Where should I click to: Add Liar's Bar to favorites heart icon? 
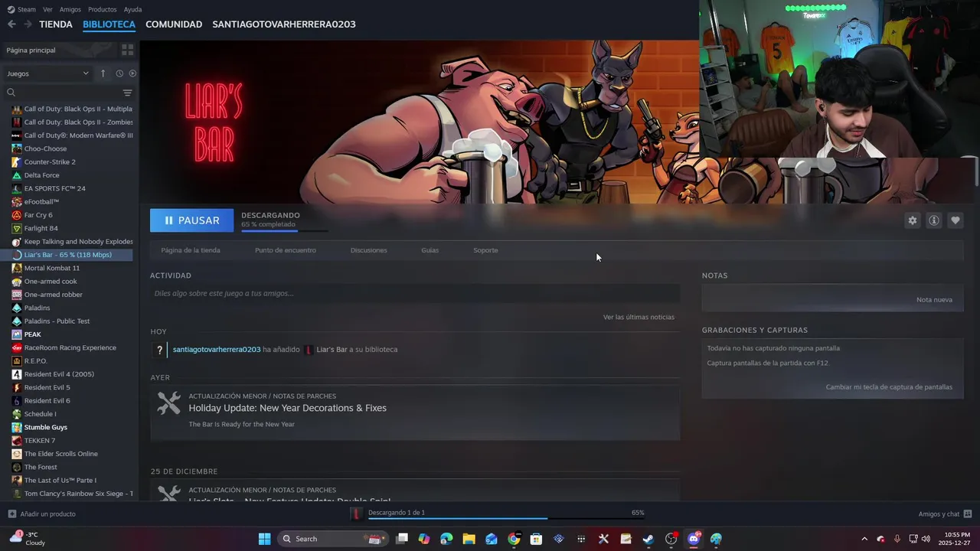955,220
